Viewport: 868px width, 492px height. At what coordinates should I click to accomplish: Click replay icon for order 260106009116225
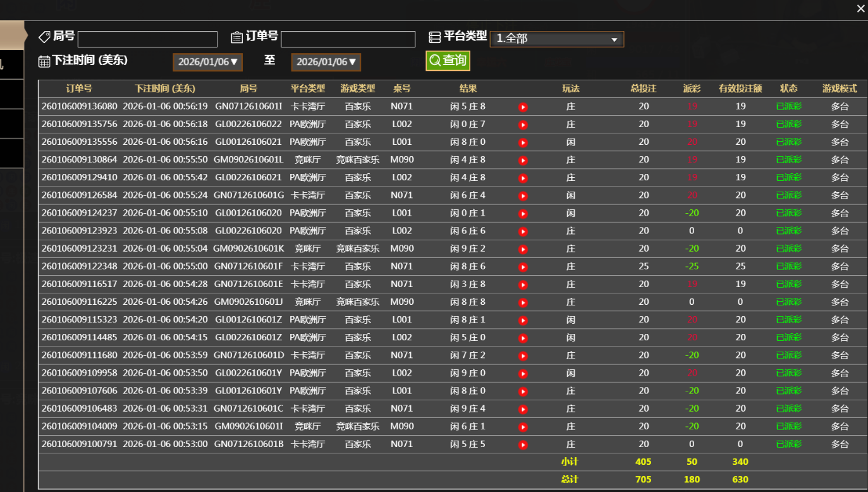(523, 302)
